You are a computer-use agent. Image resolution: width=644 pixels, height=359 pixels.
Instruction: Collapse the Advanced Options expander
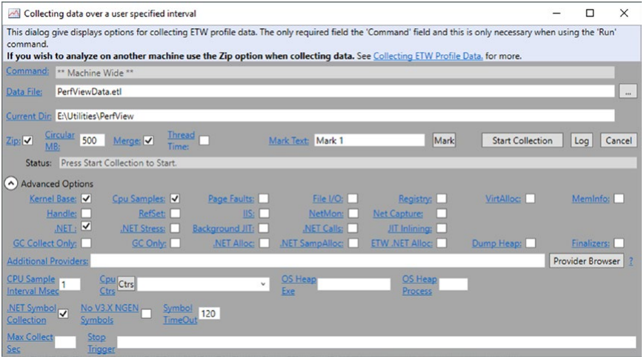[11, 183]
